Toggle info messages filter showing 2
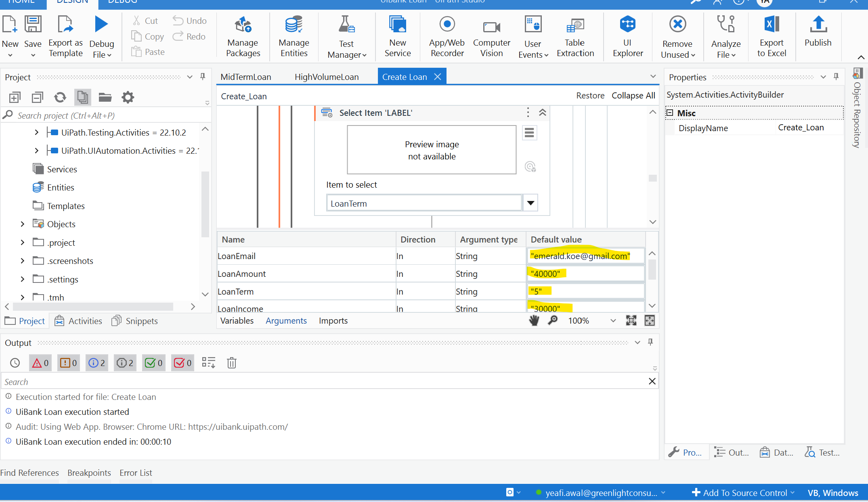Image resolution: width=868 pixels, height=502 pixels. point(97,363)
